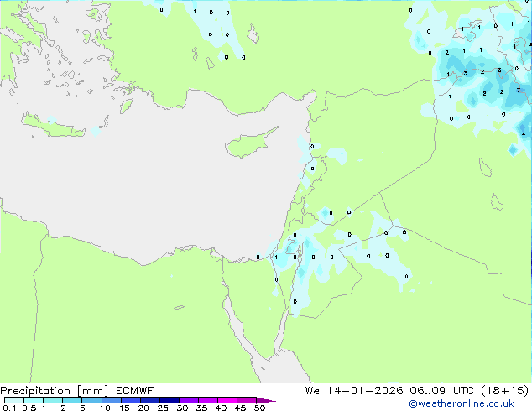Click the "[mm]" unit label

pos(92,391)
